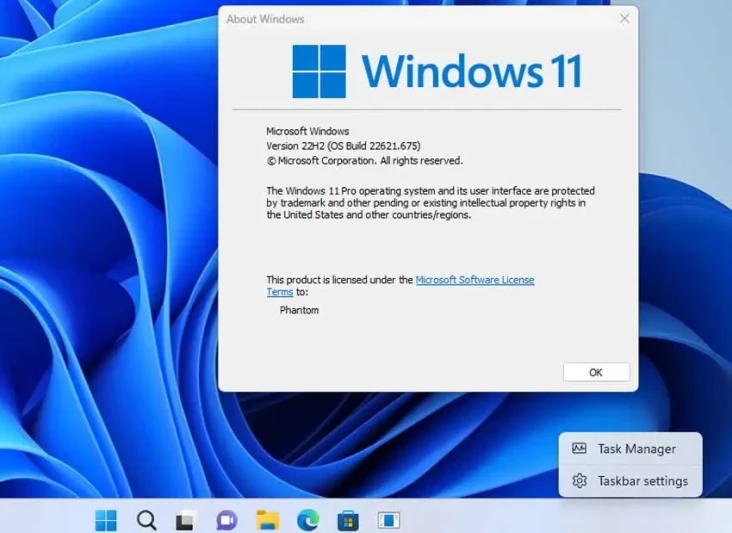Image resolution: width=732 pixels, height=533 pixels.
Task: Click the Task Manager menu icon
Action: point(579,449)
